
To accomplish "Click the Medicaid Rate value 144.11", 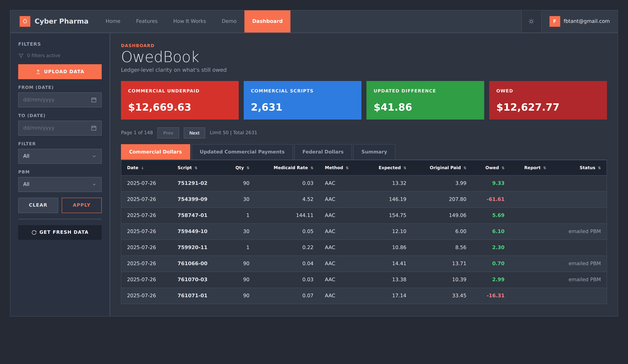I will (x=305, y=215).
